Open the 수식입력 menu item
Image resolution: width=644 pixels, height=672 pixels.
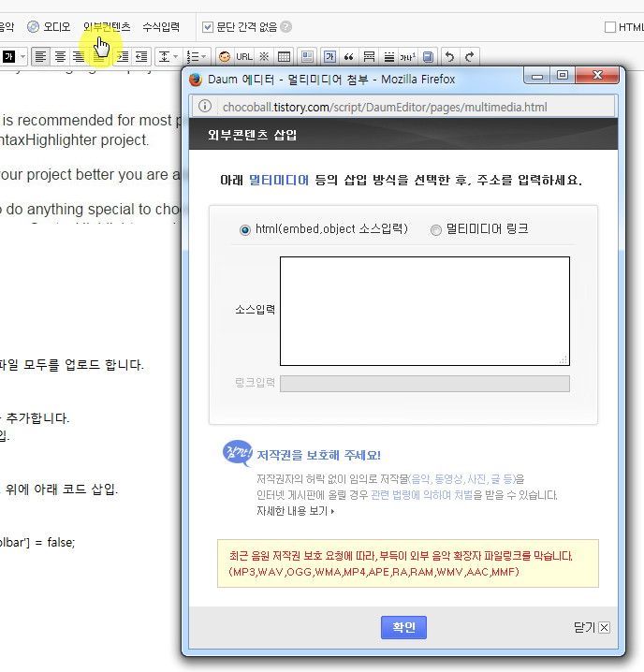(161, 27)
